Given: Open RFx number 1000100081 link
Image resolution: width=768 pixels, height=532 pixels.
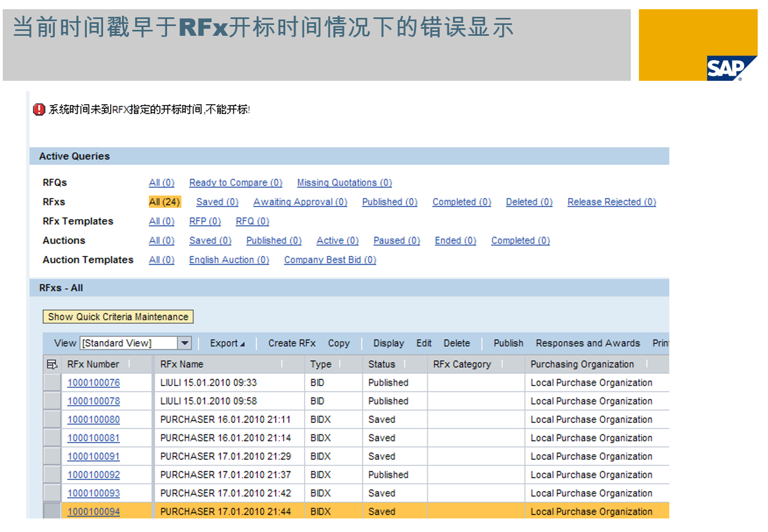Looking at the screenshot, I should [x=94, y=438].
